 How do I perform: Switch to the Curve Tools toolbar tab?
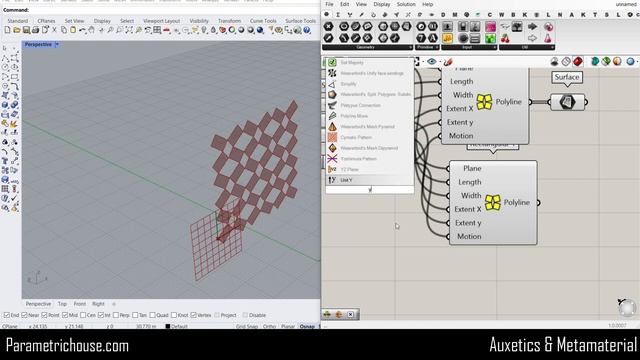[263, 21]
